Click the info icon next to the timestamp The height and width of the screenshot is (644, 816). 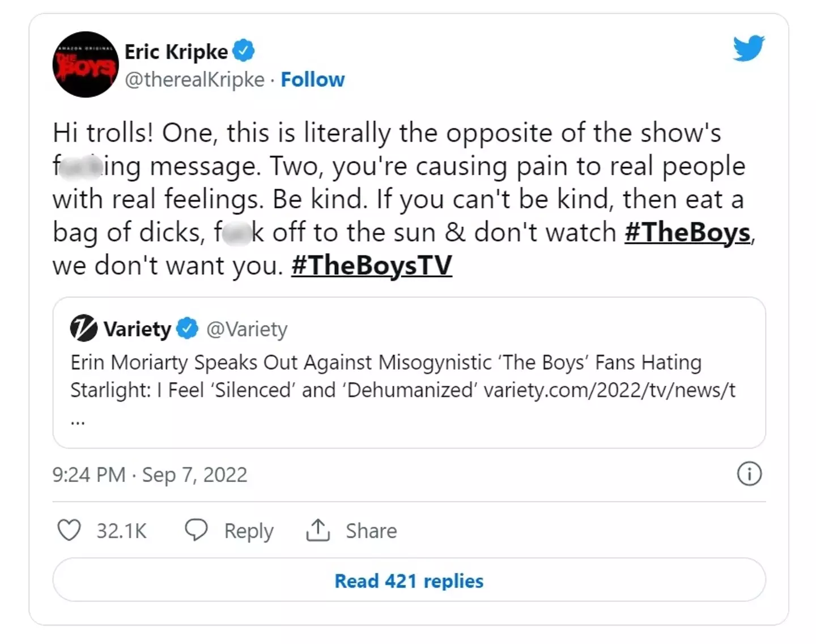(749, 474)
